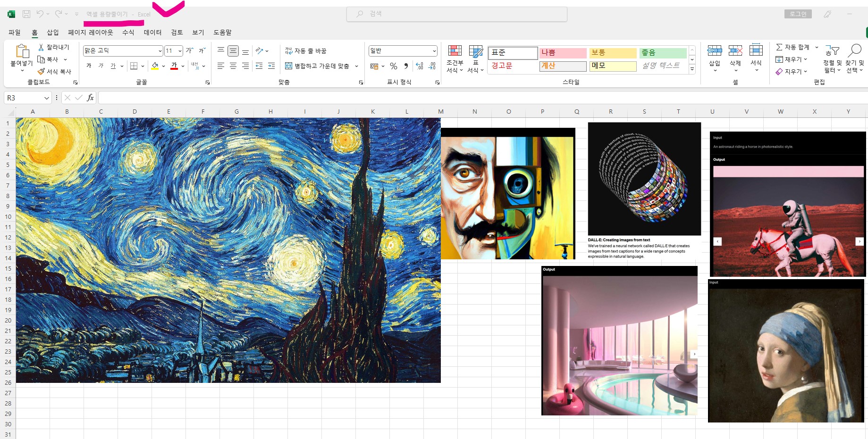Open Format as Table (표 서식)
This screenshot has height=439, width=868.
[x=476, y=59]
